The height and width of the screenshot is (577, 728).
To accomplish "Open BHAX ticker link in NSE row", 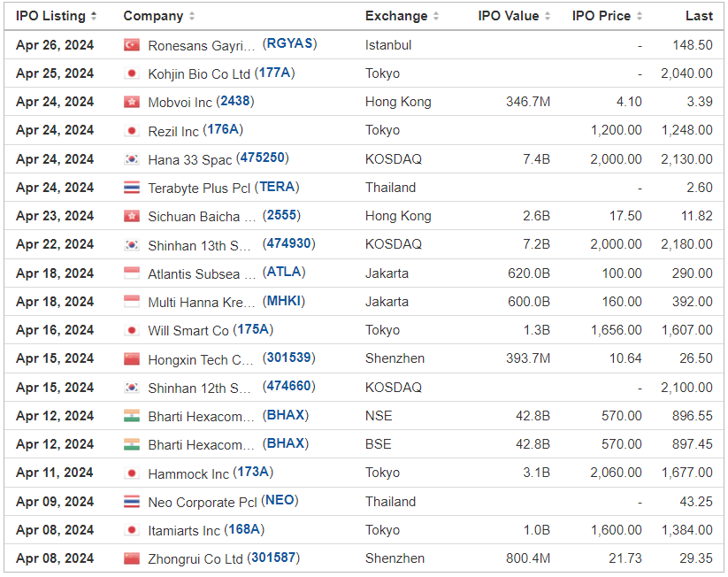I will coord(286,415).
